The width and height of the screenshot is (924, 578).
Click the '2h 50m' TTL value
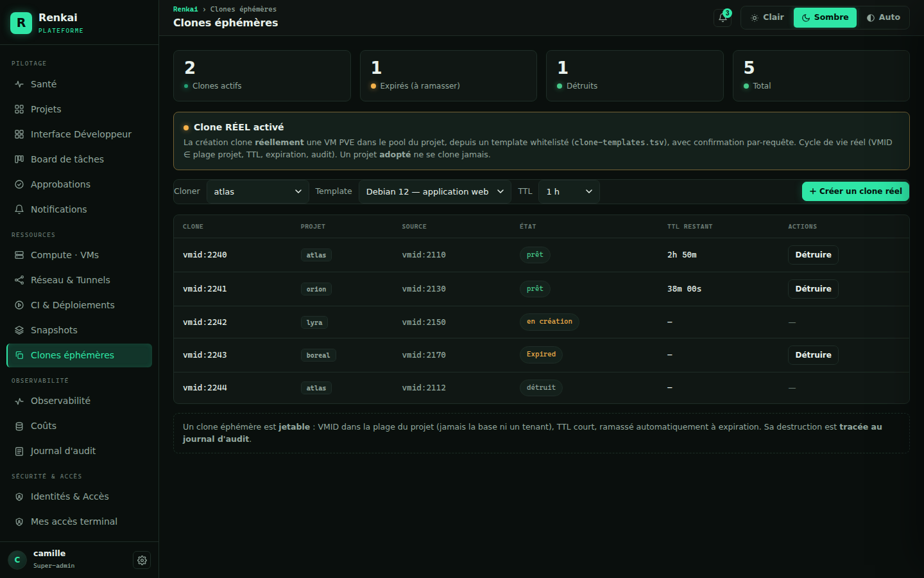click(682, 255)
